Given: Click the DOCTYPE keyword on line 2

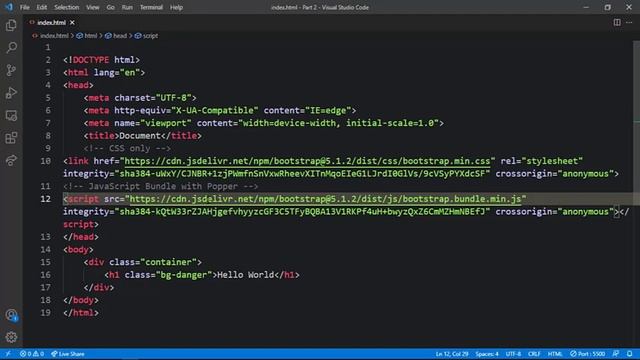Looking at the screenshot, I should 91,60.
